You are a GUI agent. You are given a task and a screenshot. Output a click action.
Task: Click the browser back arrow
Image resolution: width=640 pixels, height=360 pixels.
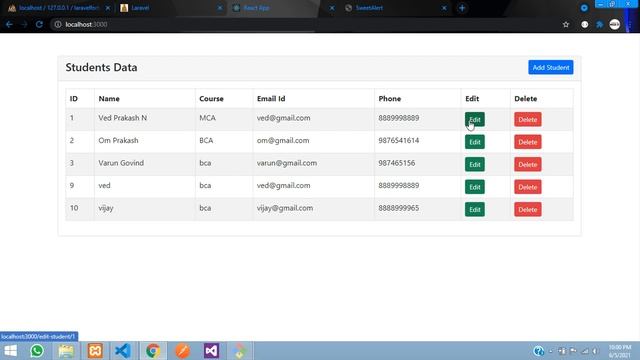tap(9, 24)
